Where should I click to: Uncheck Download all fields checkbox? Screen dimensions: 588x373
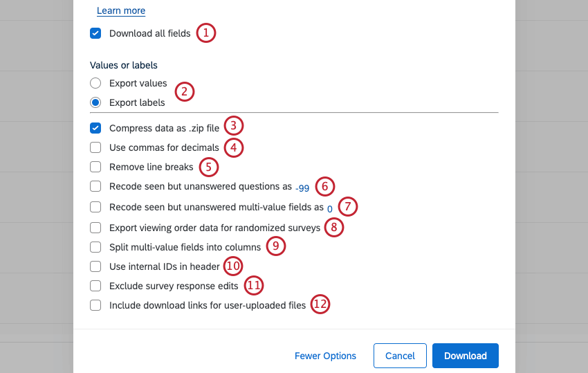pos(95,33)
